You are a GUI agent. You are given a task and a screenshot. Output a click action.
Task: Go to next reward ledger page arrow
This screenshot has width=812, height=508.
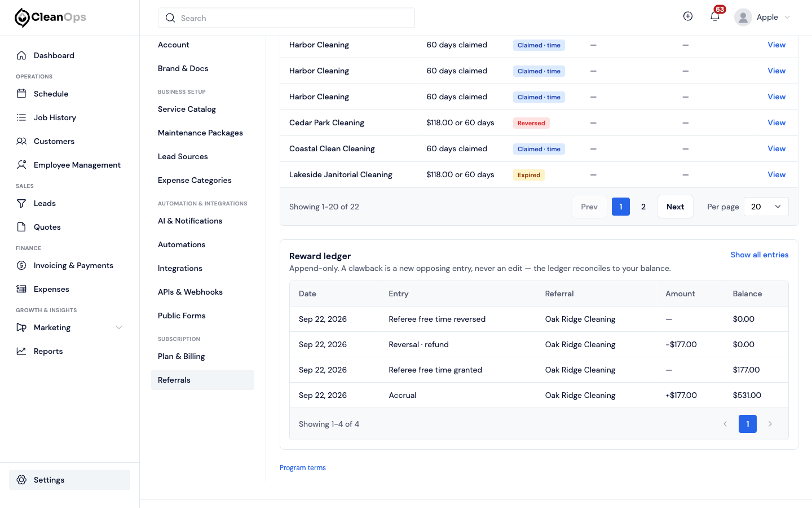pos(770,424)
